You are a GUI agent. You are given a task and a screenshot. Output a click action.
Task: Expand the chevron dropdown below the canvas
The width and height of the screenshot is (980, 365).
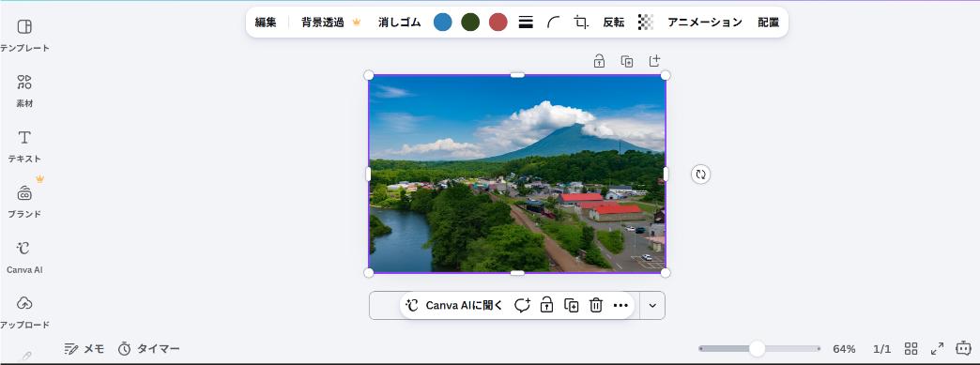(x=652, y=305)
